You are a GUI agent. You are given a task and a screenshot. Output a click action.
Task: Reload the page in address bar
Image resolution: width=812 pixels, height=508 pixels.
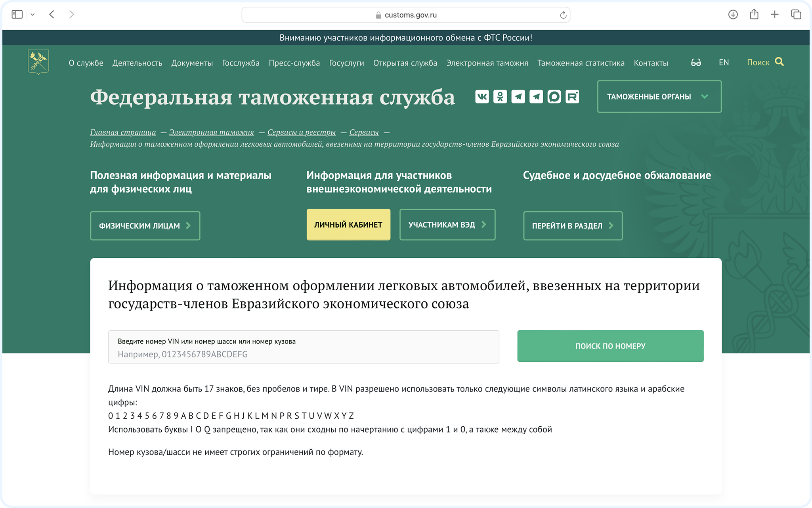pyautogui.click(x=563, y=15)
